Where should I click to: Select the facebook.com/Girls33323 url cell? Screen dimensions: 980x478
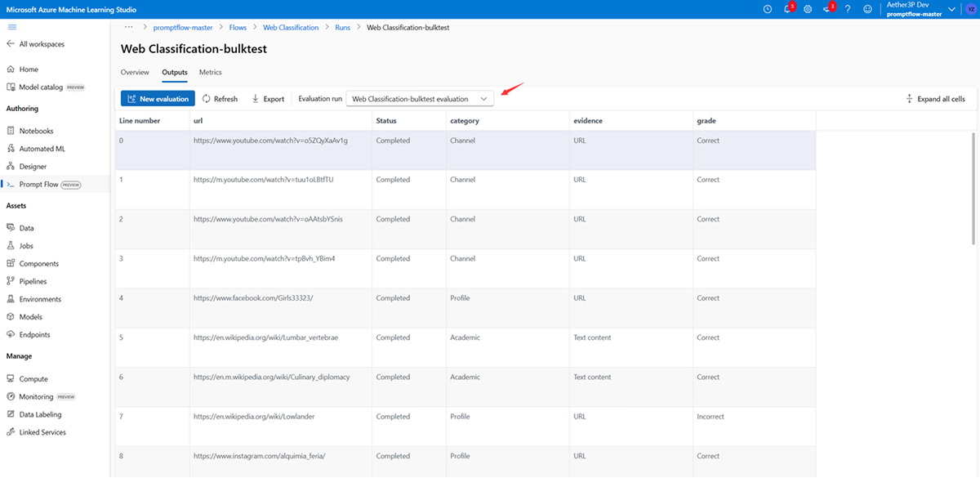[x=280, y=308]
